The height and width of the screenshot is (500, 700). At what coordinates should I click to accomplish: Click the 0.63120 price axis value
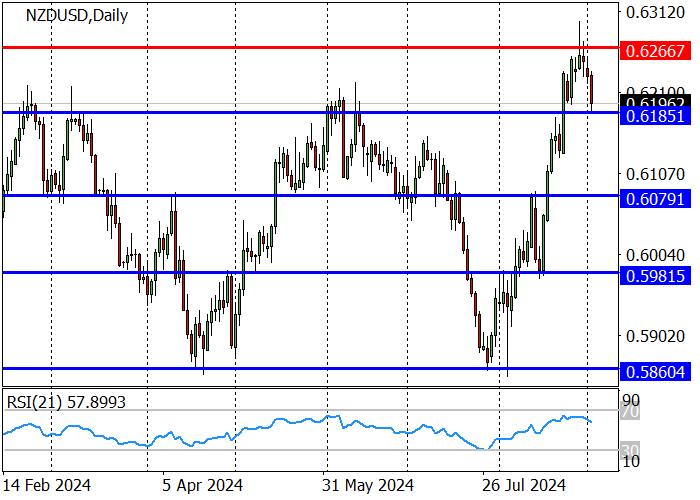(x=655, y=12)
